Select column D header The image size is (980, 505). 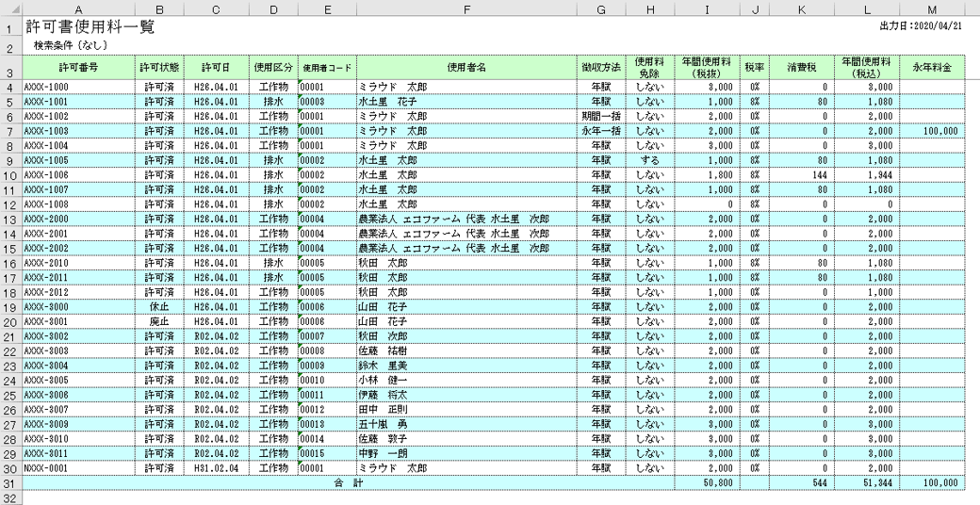coord(273,8)
